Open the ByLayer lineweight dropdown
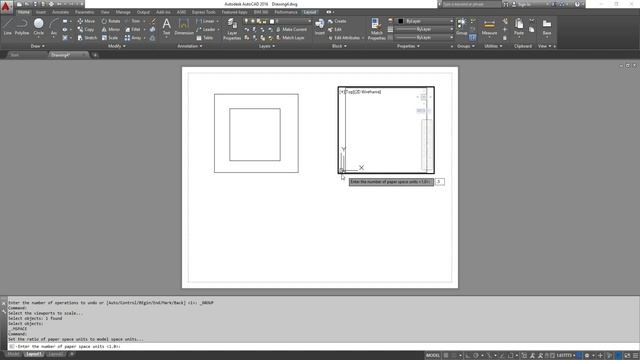The width and height of the screenshot is (640, 360). click(424, 29)
